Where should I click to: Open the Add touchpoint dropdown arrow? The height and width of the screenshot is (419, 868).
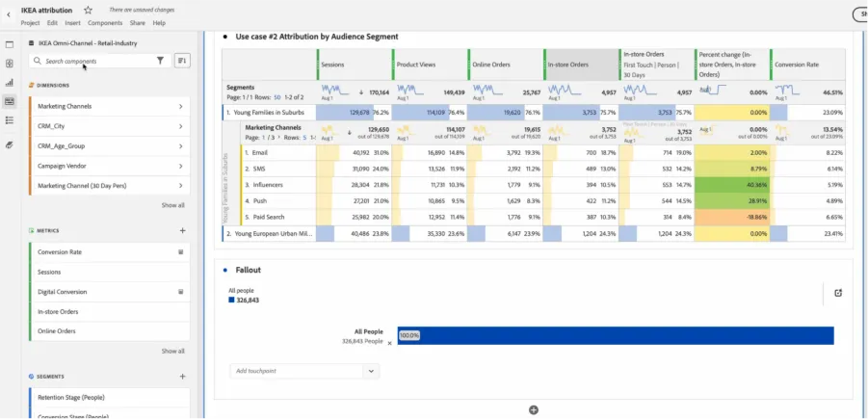(372, 371)
